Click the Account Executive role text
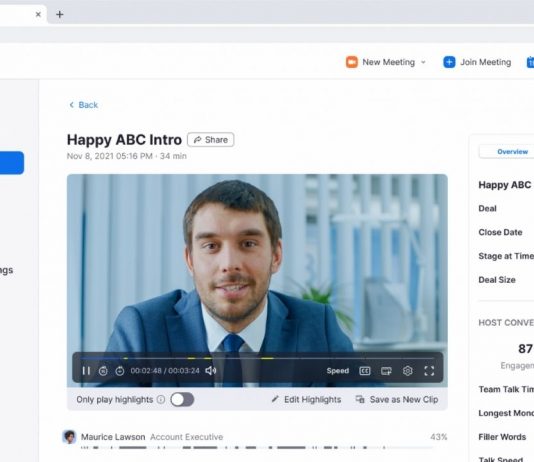Screen dimensions: 534x462 pyautogui.click(x=187, y=437)
